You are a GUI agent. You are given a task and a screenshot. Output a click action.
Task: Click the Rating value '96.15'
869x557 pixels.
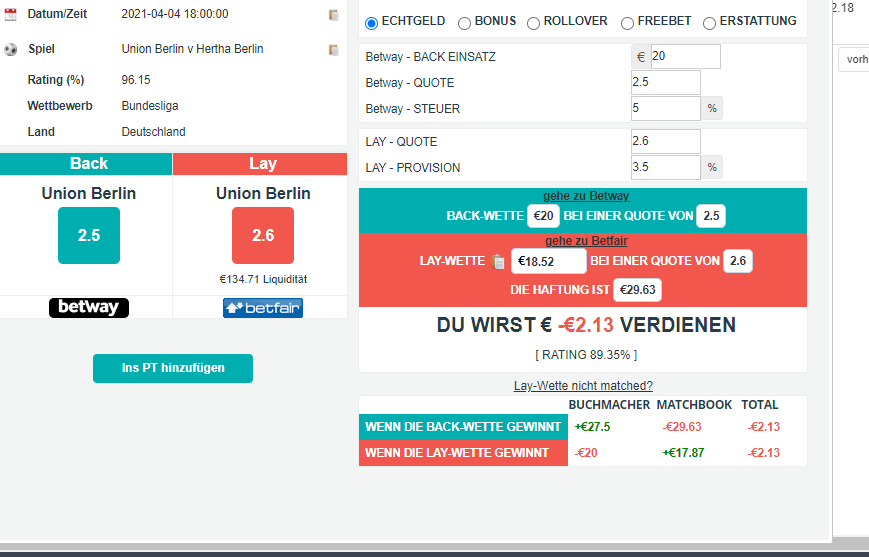click(x=136, y=80)
